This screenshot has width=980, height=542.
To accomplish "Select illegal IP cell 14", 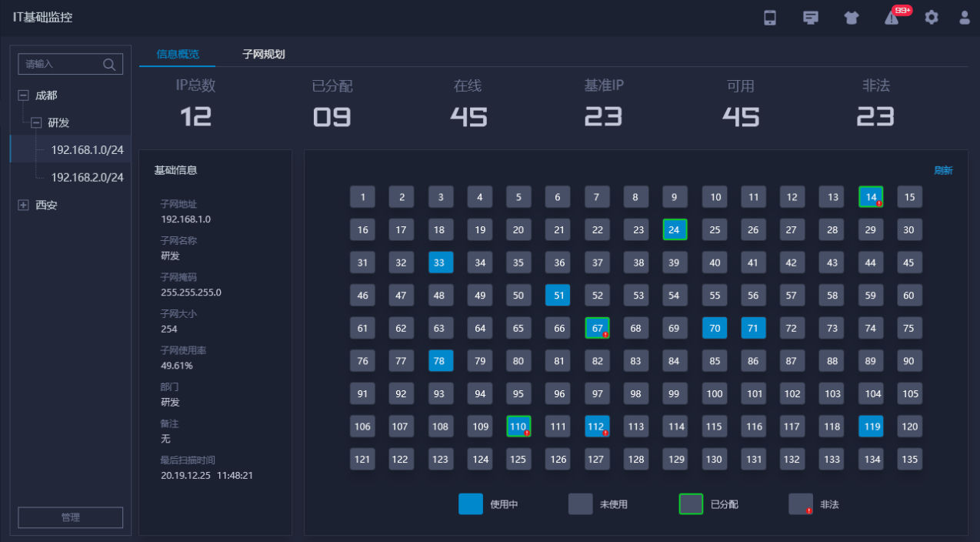I will pyautogui.click(x=871, y=197).
